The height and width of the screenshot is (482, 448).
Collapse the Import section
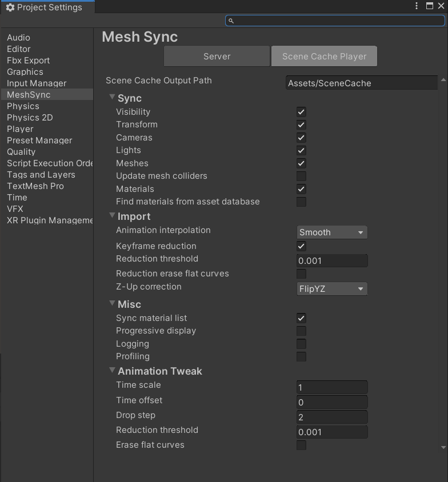[112, 216]
